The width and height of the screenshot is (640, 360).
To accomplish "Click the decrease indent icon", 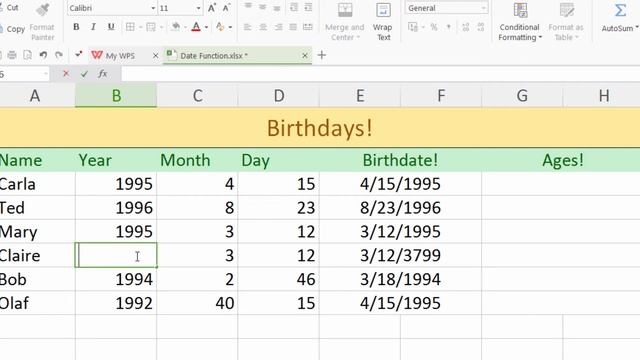I will [x=293, y=7].
